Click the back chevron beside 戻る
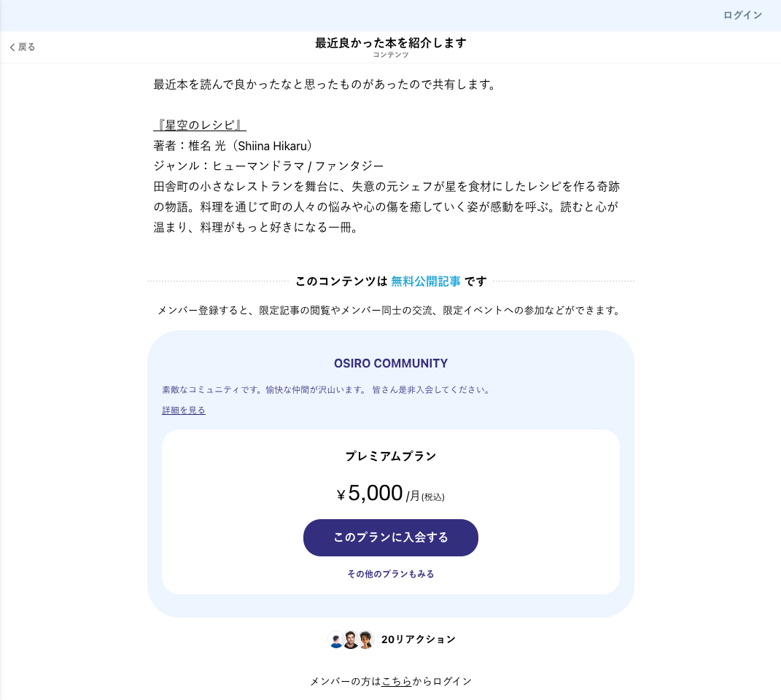 tap(12, 47)
